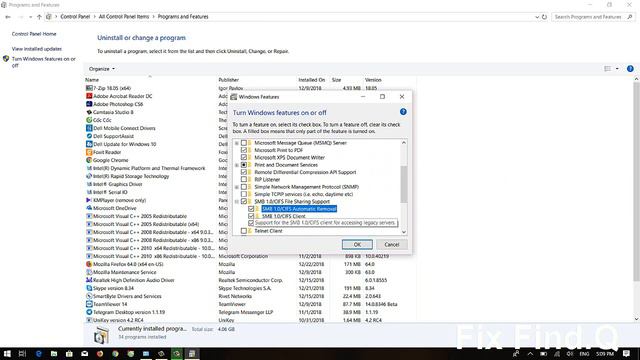Click the Telegram Desktop icon
Screen dimensions: 640x360
pos(89,312)
